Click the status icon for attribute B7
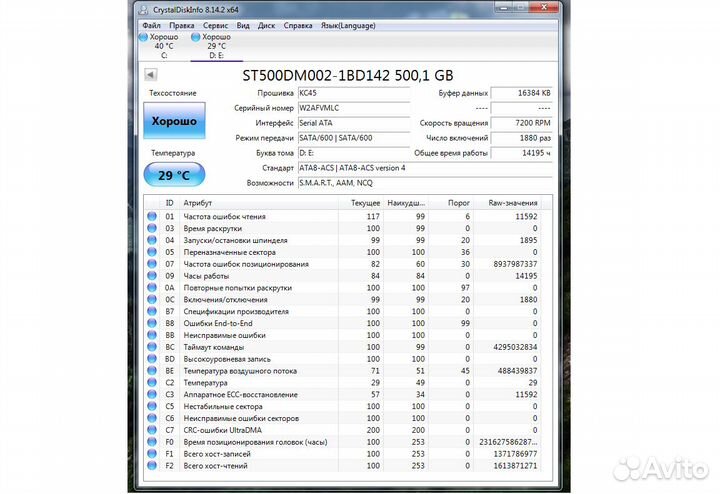 click(152, 311)
